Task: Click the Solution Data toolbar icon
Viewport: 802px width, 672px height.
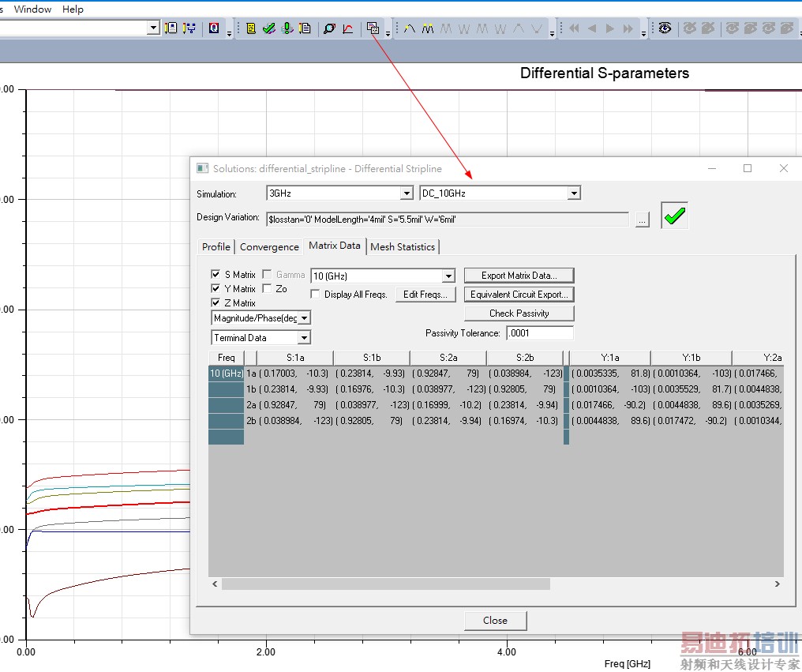Action: pyautogui.click(x=373, y=28)
